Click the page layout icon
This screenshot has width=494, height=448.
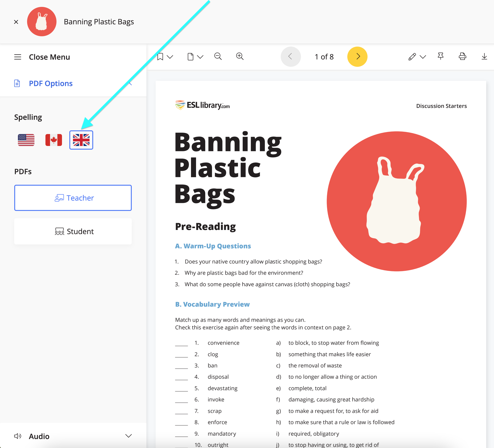coord(190,57)
